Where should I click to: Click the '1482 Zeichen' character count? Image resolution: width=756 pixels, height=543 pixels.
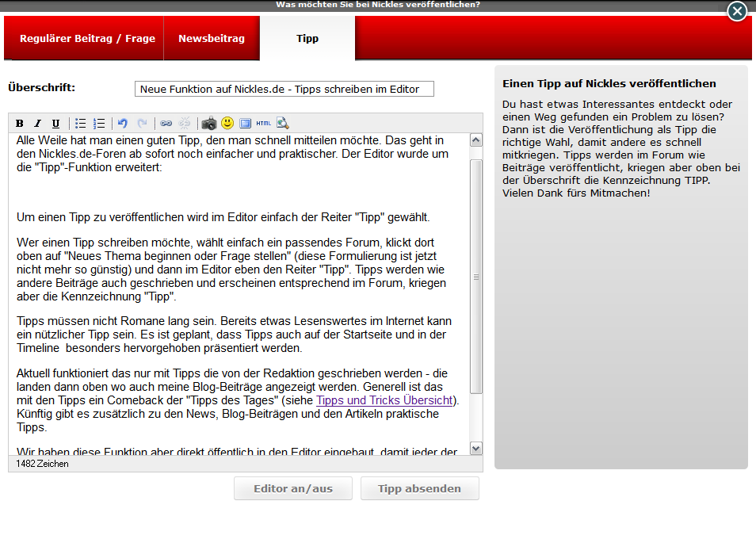tap(43, 464)
